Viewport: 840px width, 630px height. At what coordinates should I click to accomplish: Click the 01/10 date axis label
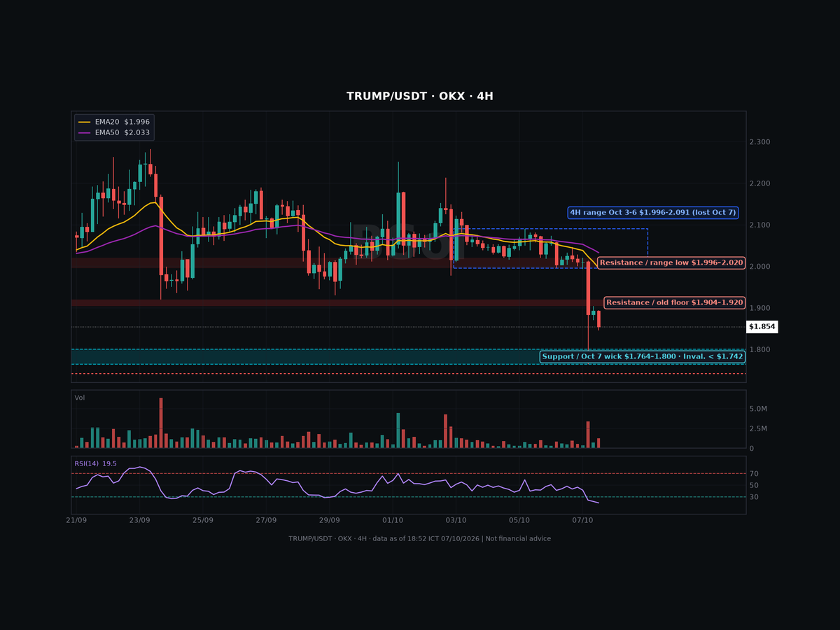(x=393, y=520)
